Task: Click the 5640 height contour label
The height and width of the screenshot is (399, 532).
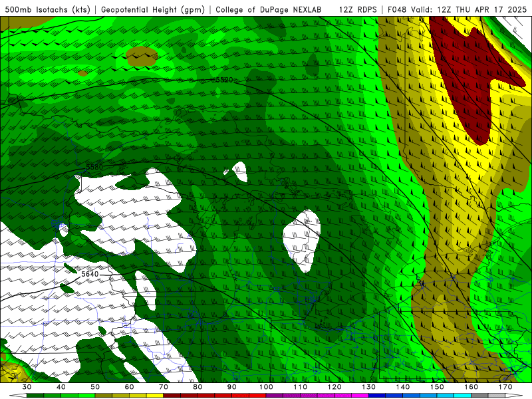Action: [x=90, y=274]
